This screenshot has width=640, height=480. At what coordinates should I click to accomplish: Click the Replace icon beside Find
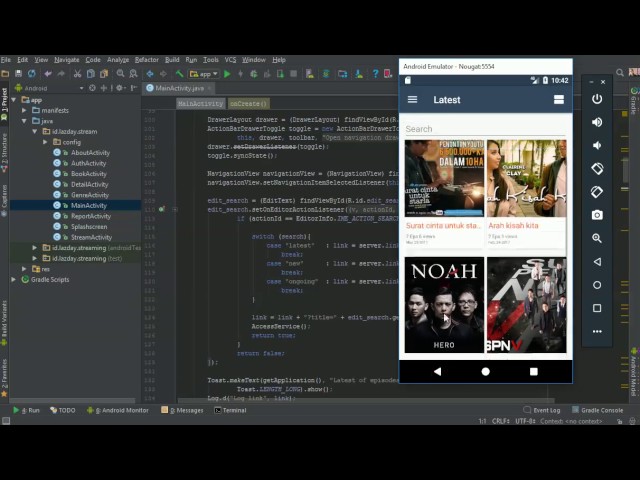(133, 74)
